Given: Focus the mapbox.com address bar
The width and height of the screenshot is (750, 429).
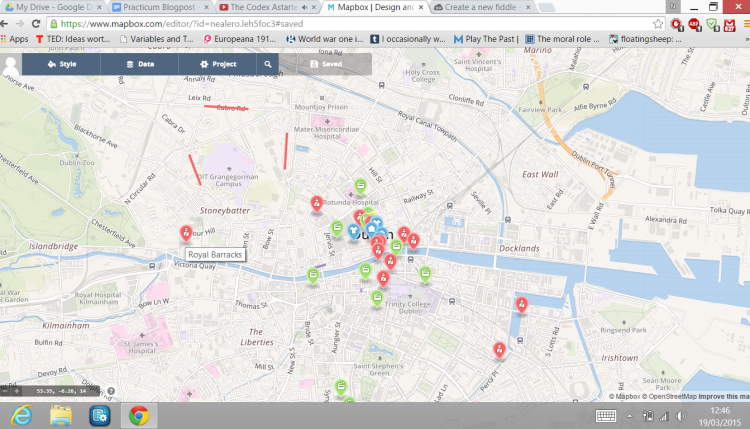Looking at the screenshot, I should [x=354, y=23].
